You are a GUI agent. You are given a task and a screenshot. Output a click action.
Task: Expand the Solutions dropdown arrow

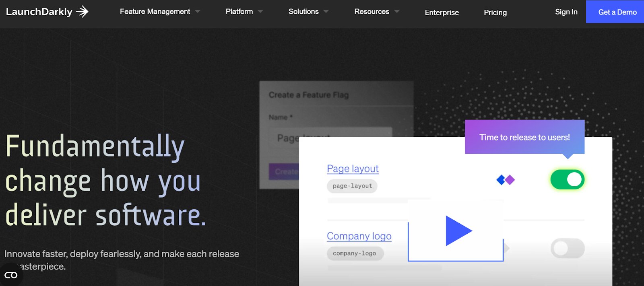[x=326, y=12]
